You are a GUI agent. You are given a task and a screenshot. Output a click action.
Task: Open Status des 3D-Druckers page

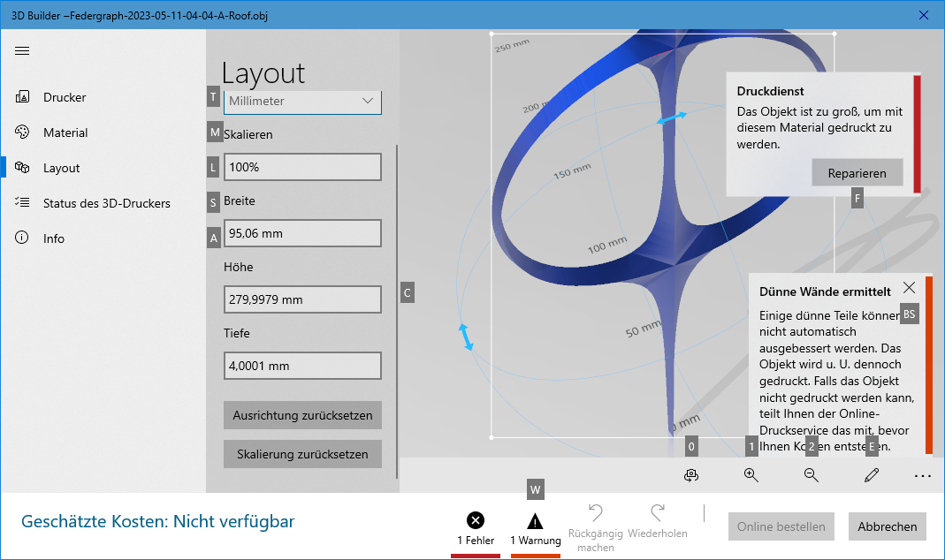click(x=106, y=203)
